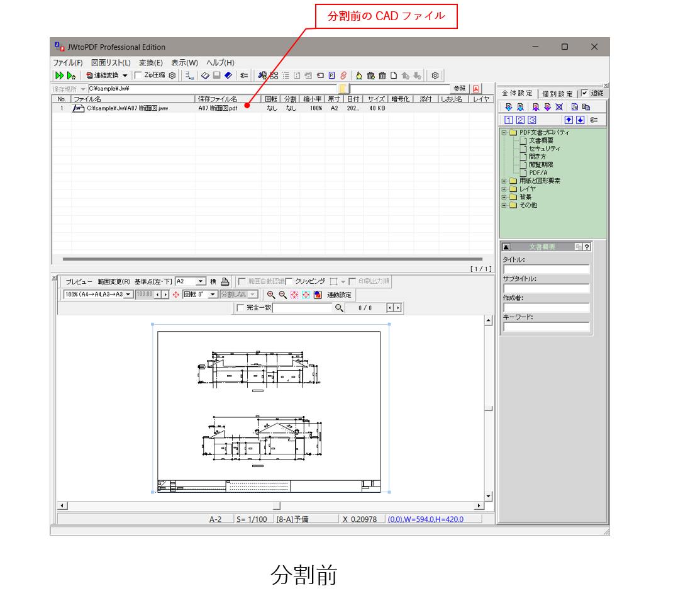Click the upward blue arrow in the settings panel

569,120
